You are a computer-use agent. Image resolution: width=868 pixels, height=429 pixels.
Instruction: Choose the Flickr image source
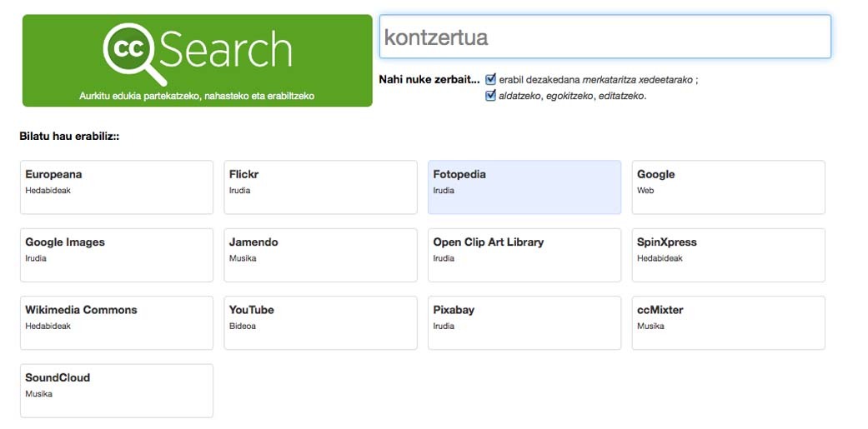(320, 187)
